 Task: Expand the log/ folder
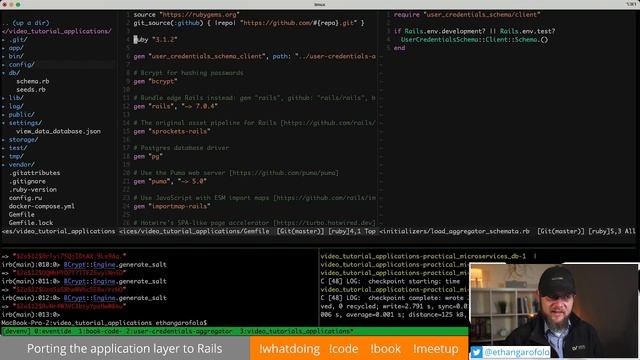(16, 106)
